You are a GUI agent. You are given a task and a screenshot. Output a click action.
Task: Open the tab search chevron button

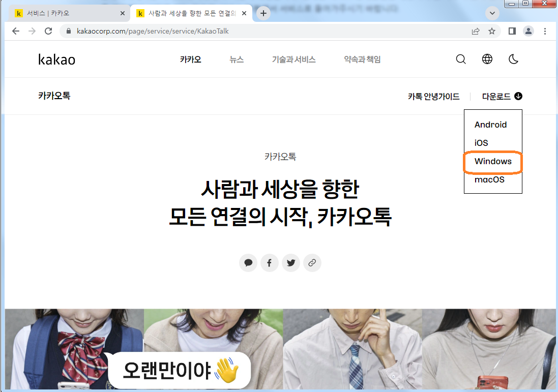pyautogui.click(x=492, y=14)
